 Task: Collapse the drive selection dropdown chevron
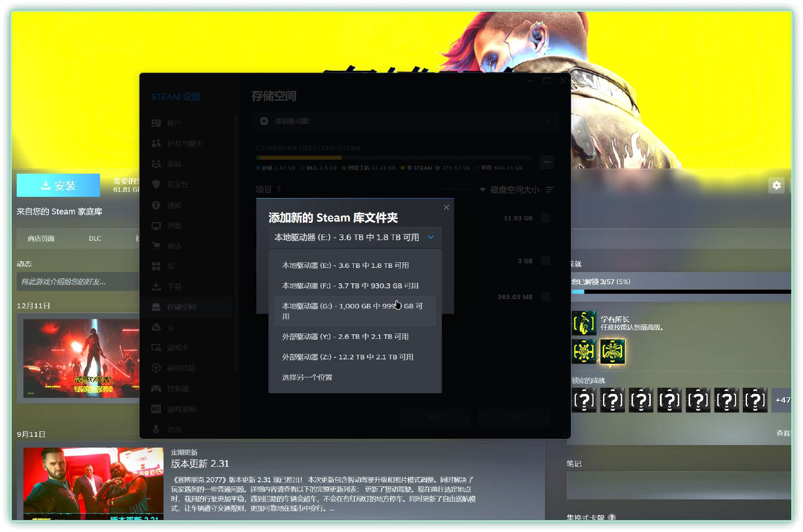pyautogui.click(x=431, y=237)
